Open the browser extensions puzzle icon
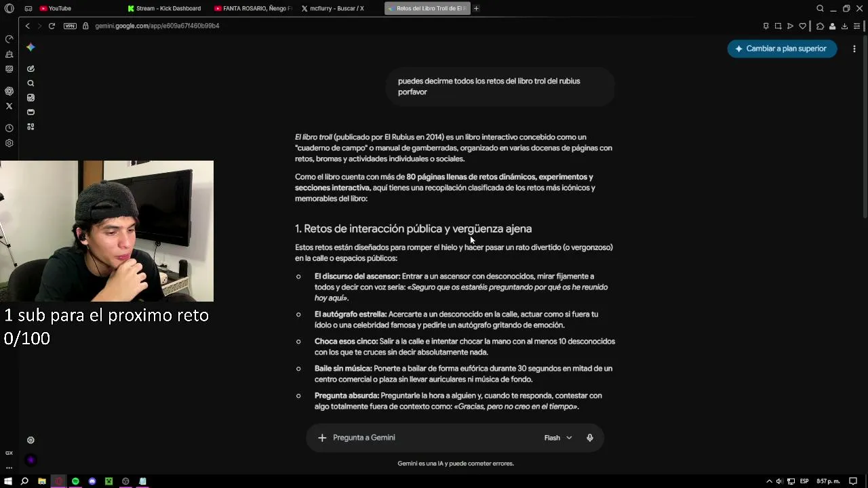The image size is (868, 488). pos(820,26)
